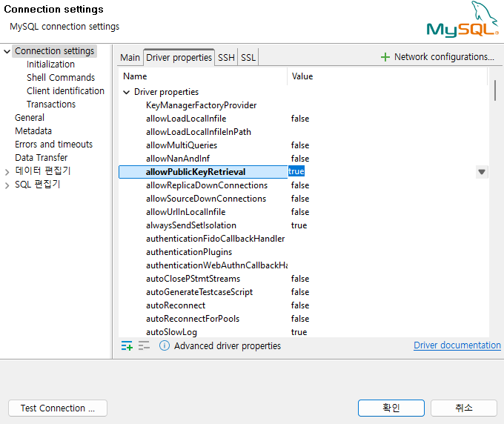Screen dimensions: 504x424
Task: Click the add property icon
Action: click(x=127, y=346)
